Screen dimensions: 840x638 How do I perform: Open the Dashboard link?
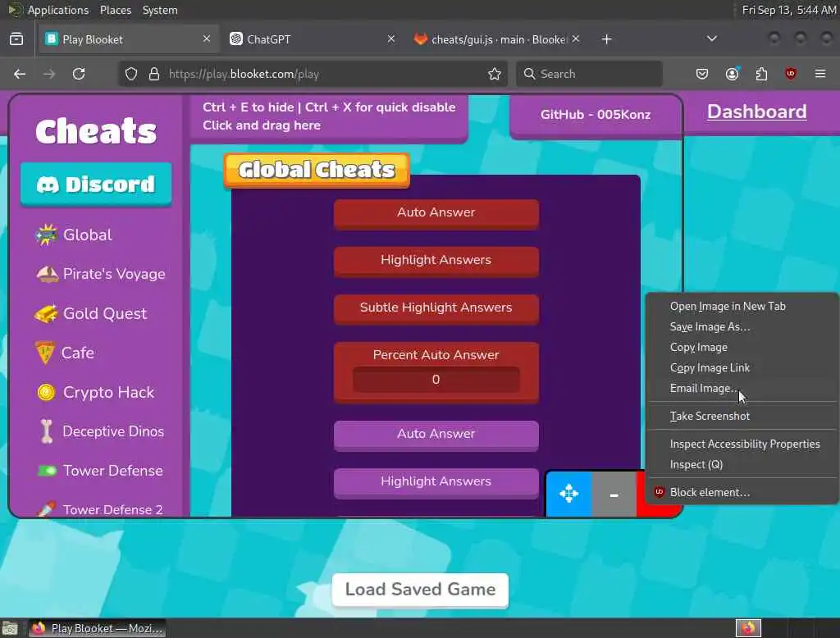point(756,112)
